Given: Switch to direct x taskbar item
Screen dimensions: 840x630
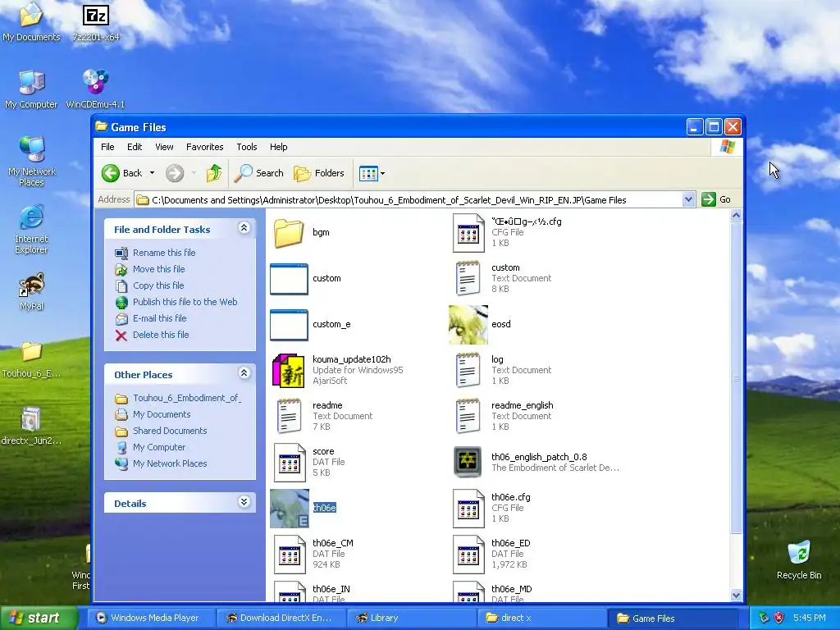Looking at the screenshot, I should click(542, 619).
